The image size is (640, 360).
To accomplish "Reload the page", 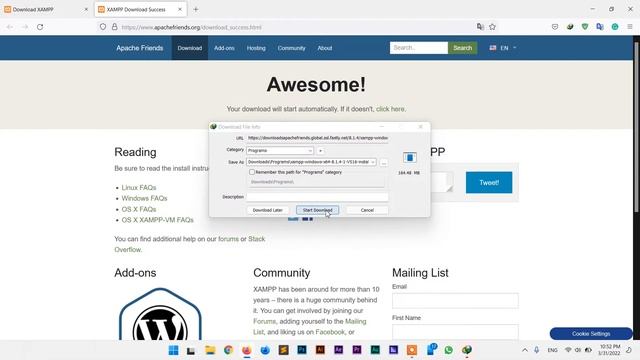I will [40, 27].
